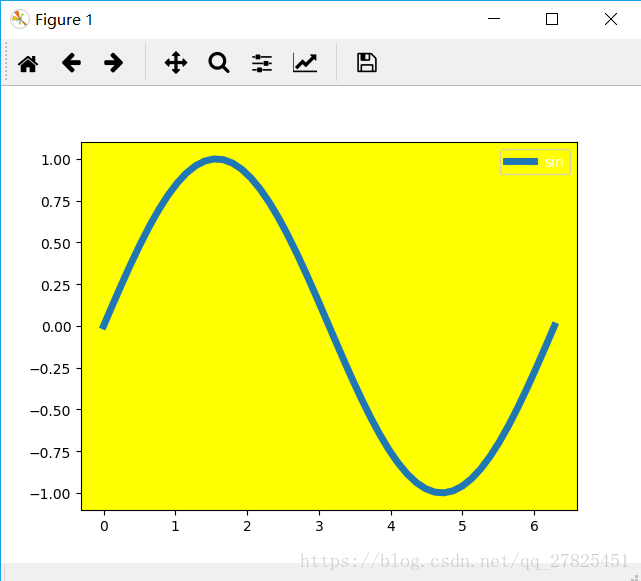This screenshot has height=581, width=641.
Task: Click the x-axis tick label 1
Action: click(176, 526)
